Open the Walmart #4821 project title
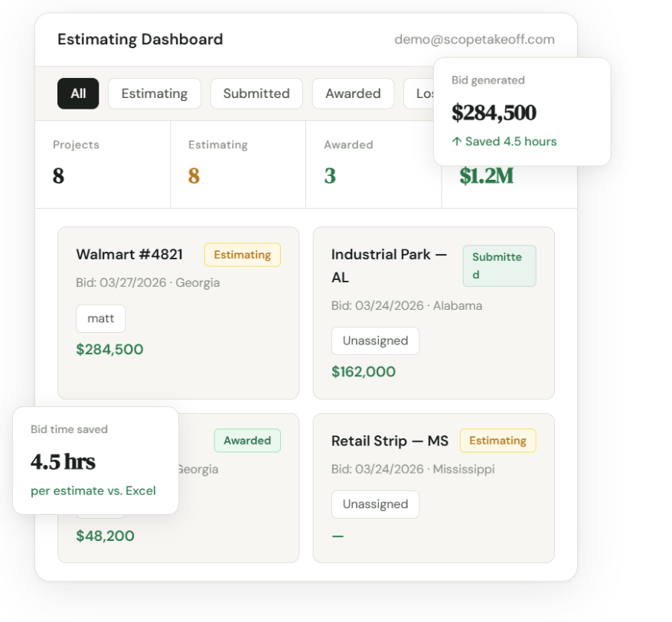Viewport: 672px width, 622px height. point(129,254)
